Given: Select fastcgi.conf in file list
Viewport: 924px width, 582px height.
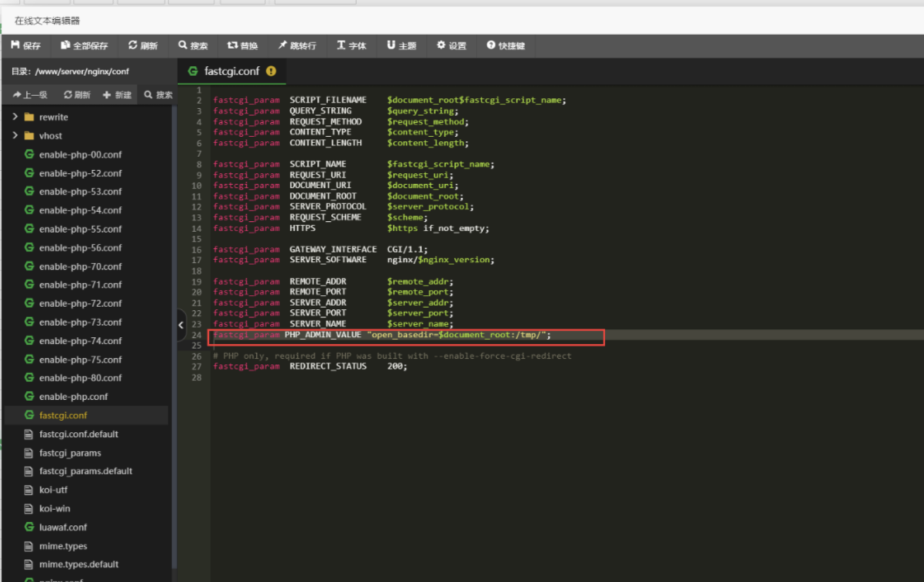Looking at the screenshot, I should pyautogui.click(x=63, y=416).
